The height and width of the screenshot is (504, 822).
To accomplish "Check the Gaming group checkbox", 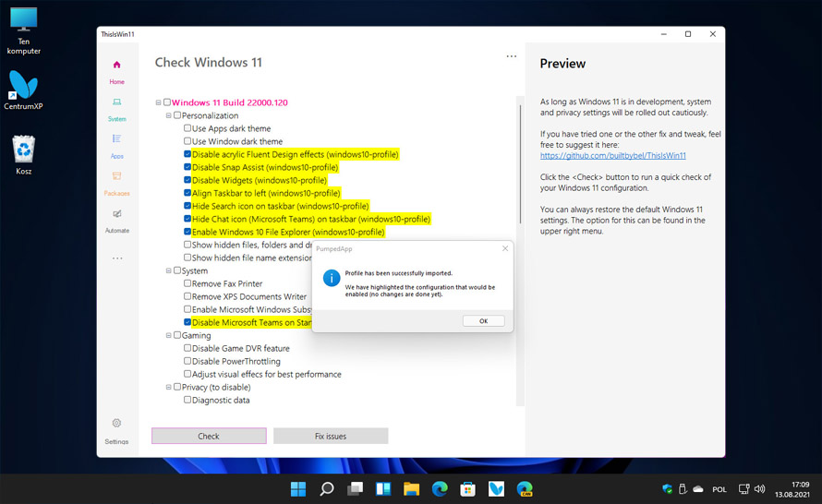I will coord(177,335).
